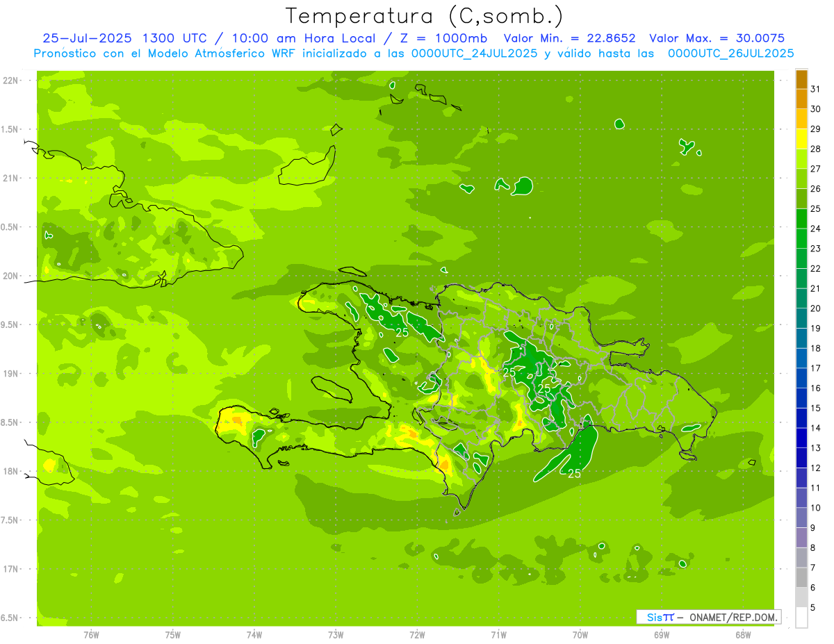This screenshot has width=834, height=644.
Task: Click the "19N" latitude axis label
Action: (10, 374)
